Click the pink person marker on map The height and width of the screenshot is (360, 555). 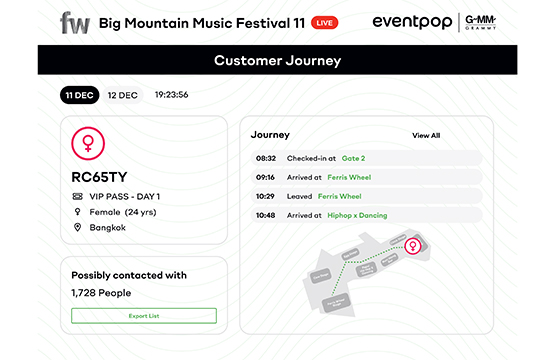pos(413,246)
